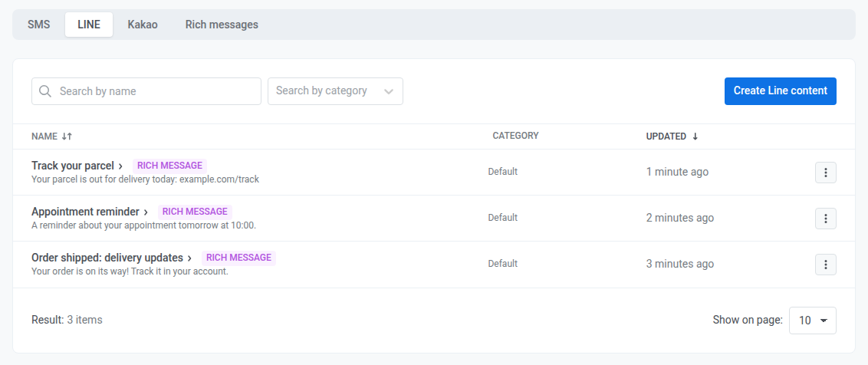Click the search magnifier icon
The image size is (868, 365).
click(x=45, y=90)
